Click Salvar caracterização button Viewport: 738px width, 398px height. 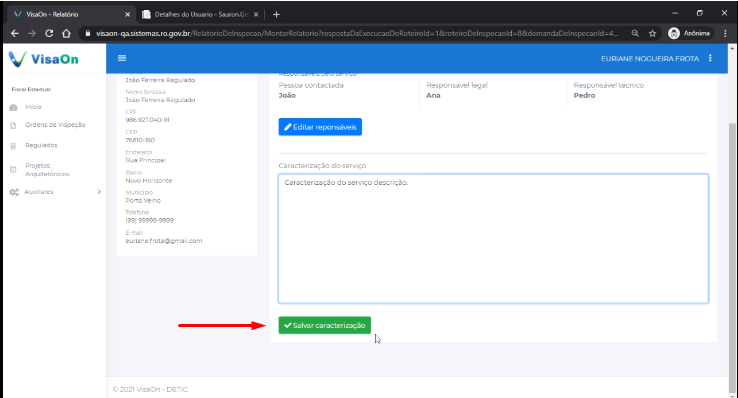[x=325, y=325]
